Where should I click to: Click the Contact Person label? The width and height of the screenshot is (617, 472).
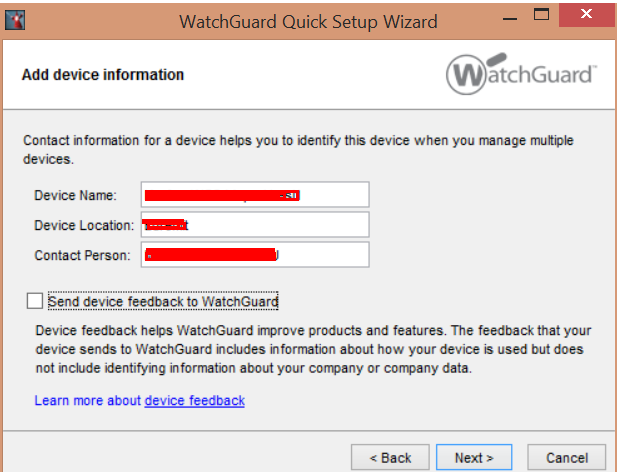coord(82,255)
